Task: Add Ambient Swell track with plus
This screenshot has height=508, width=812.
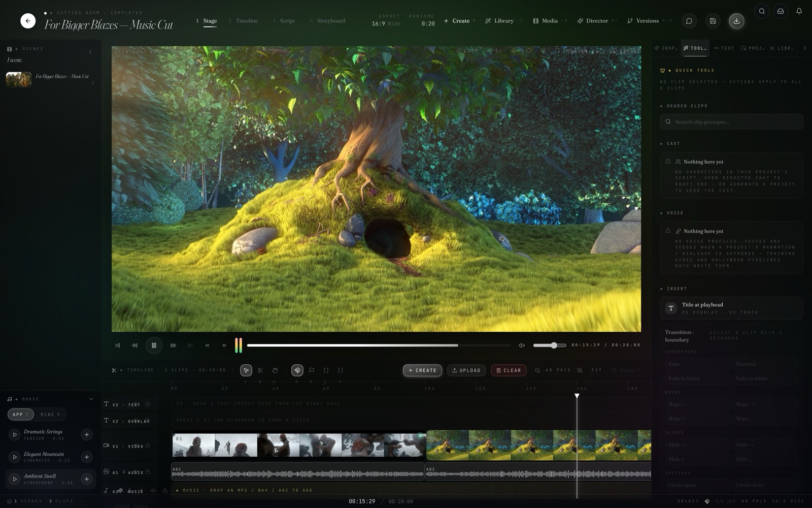Action: [87, 479]
